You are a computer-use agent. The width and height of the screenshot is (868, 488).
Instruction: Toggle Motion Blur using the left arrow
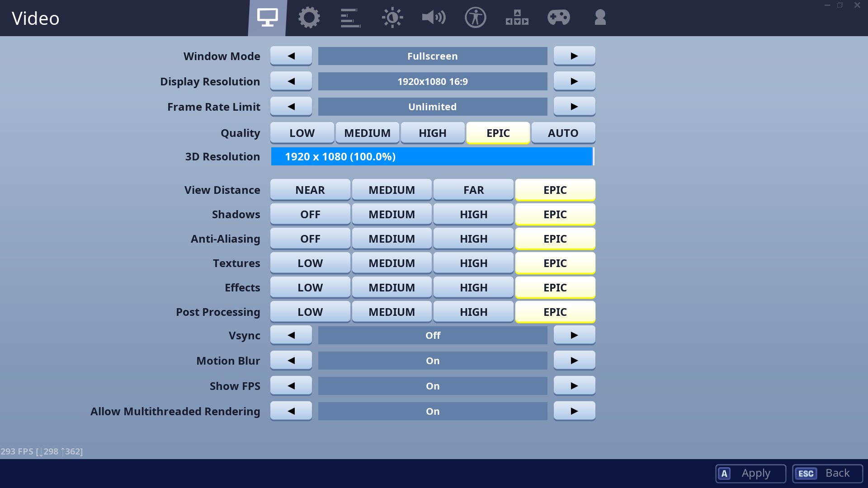(291, 361)
